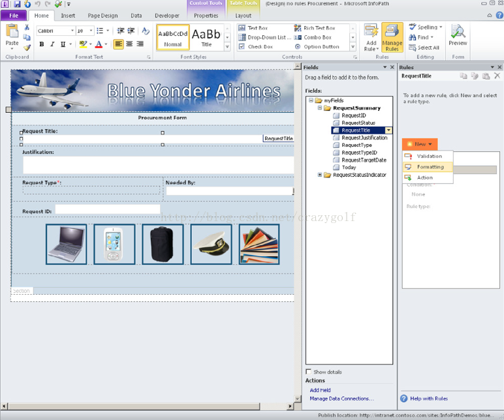Image resolution: width=504 pixels, height=420 pixels.
Task: Switch to the Developer tab
Action: (x=167, y=16)
